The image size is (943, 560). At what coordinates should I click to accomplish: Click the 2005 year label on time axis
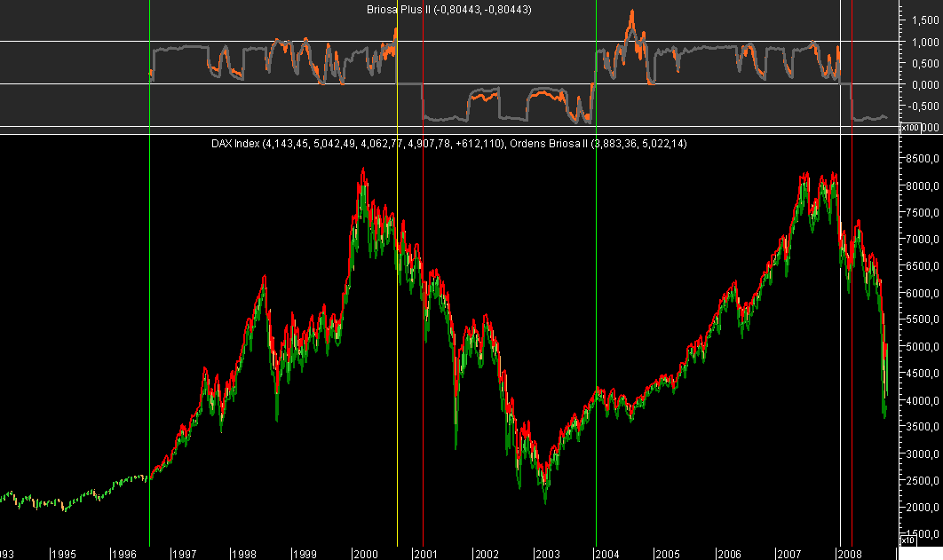667,554
